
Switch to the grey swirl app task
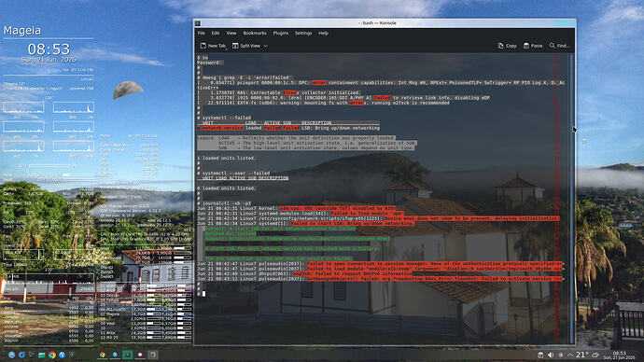(x=153, y=355)
